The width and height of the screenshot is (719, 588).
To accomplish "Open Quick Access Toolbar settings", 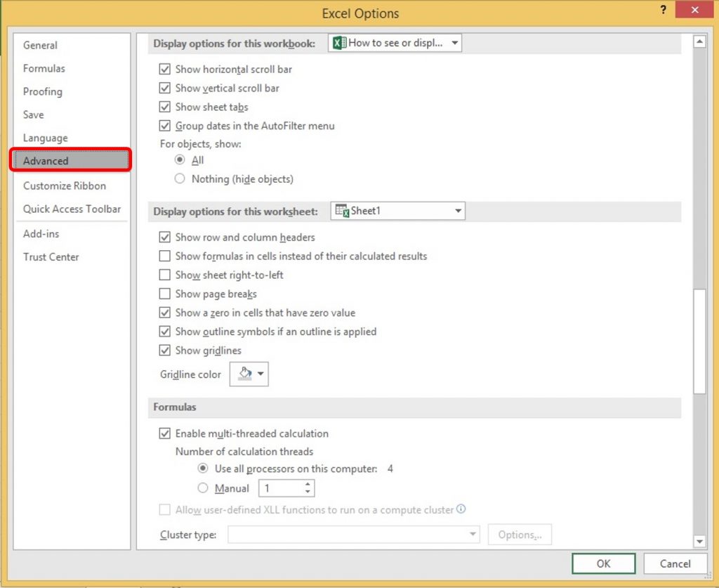I will point(72,209).
